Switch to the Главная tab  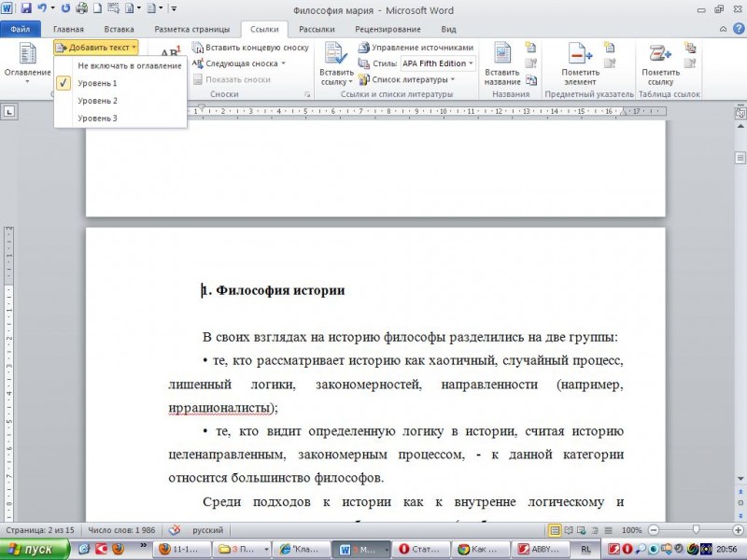pyautogui.click(x=68, y=29)
